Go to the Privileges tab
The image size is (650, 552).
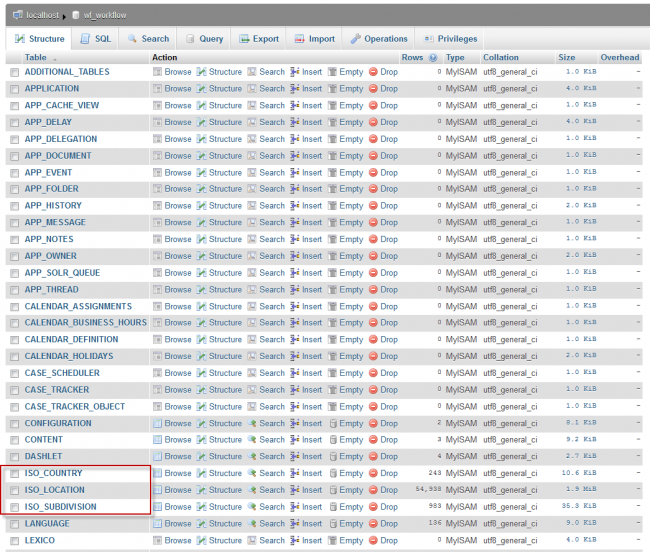click(x=451, y=39)
